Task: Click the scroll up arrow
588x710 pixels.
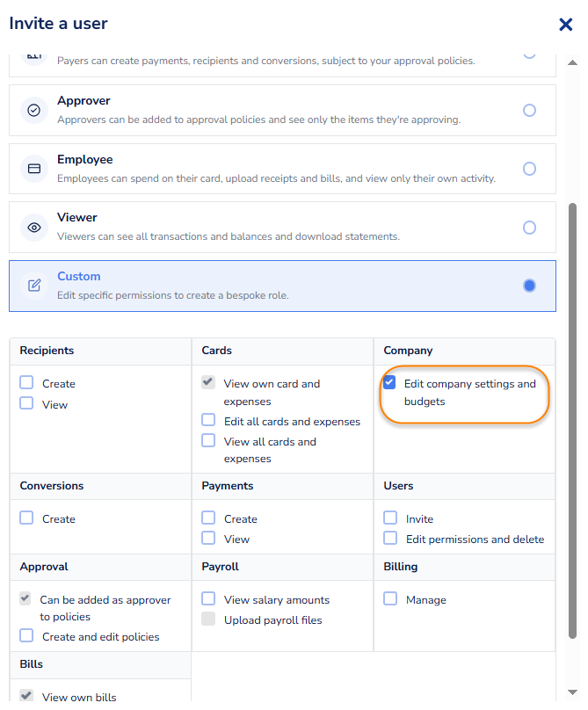Action: point(572,62)
